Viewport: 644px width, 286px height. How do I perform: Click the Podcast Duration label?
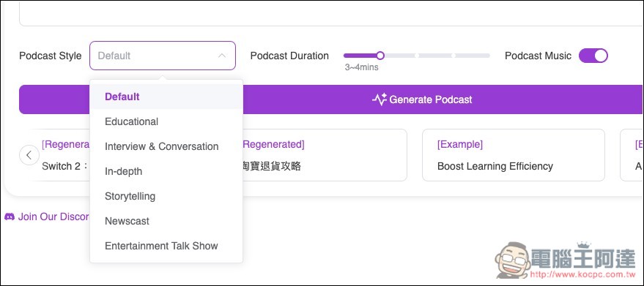[x=289, y=56]
